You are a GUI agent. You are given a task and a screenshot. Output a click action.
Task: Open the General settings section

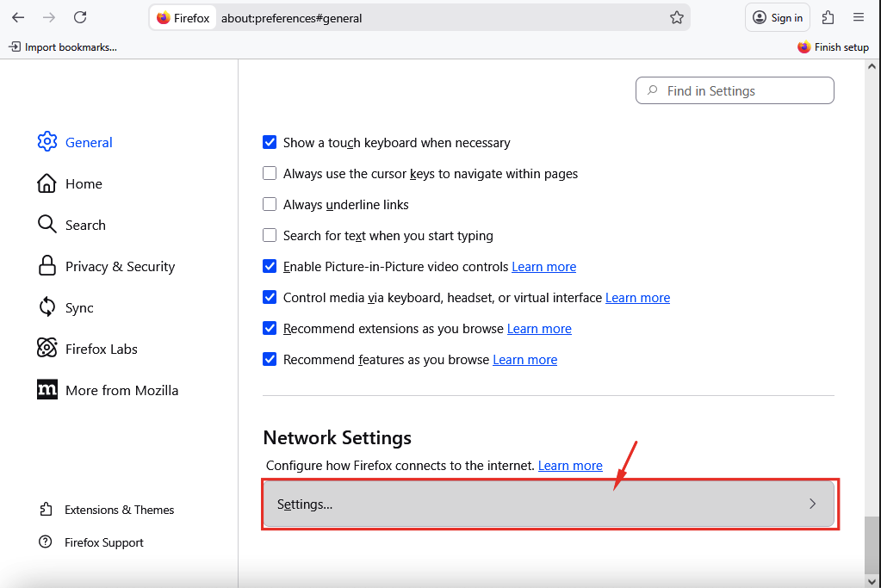point(89,142)
